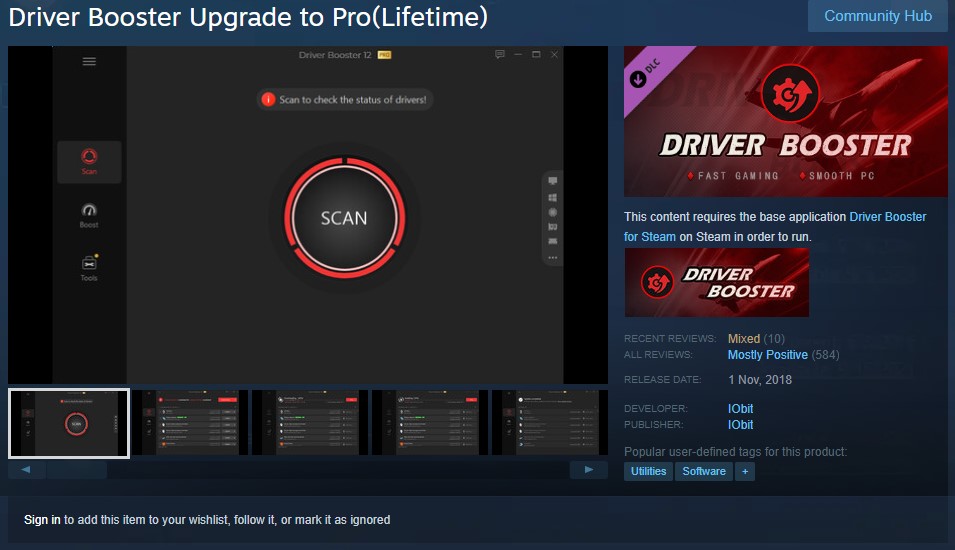Click the release date 1 Nov, 2018
The width and height of the screenshot is (955, 550).
[759, 379]
